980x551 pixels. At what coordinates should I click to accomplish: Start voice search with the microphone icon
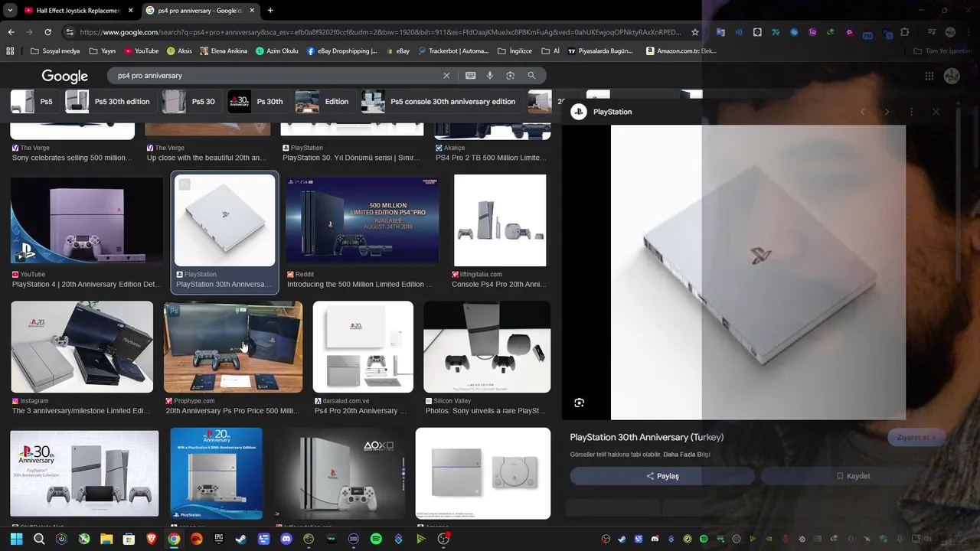tap(490, 76)
